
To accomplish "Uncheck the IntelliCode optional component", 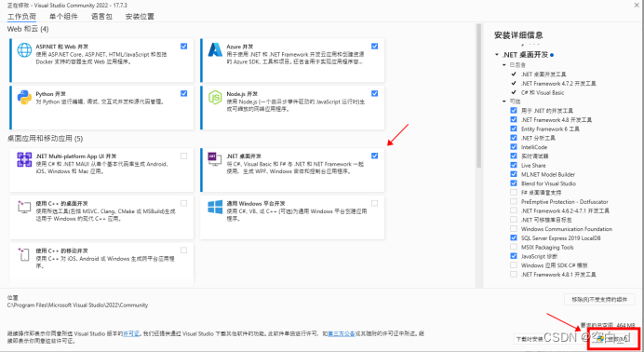I will 514,146.
